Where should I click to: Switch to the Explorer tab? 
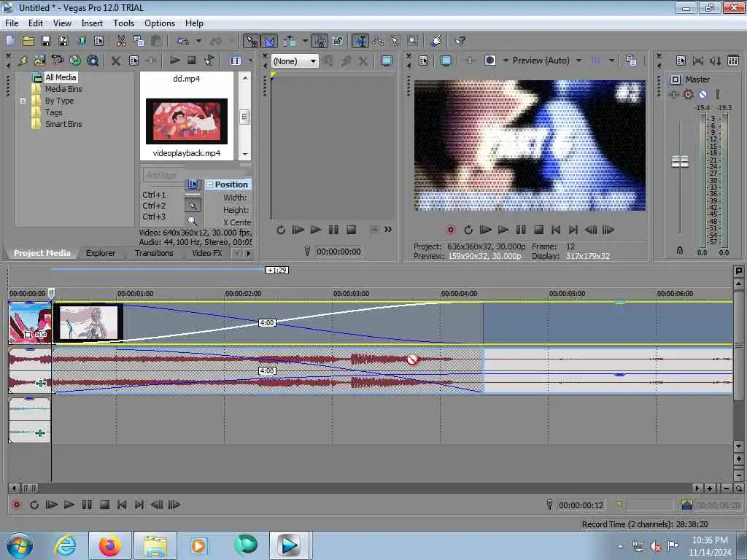101,253
